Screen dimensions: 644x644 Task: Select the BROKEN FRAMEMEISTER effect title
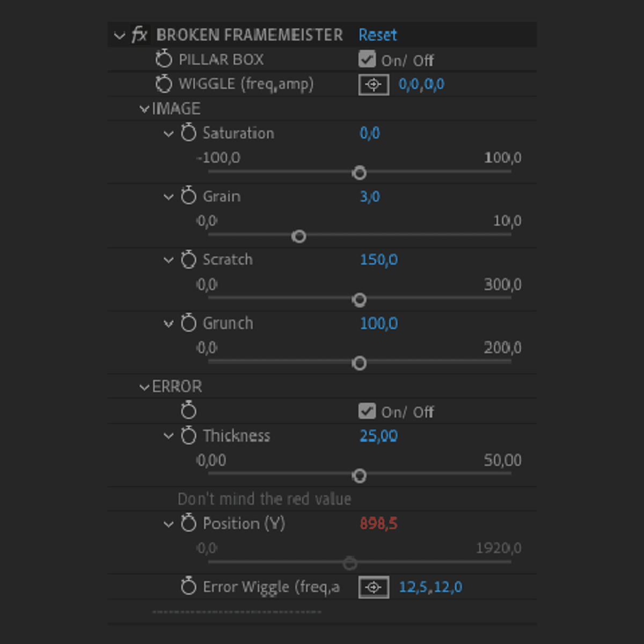click(x=249, y=35)
